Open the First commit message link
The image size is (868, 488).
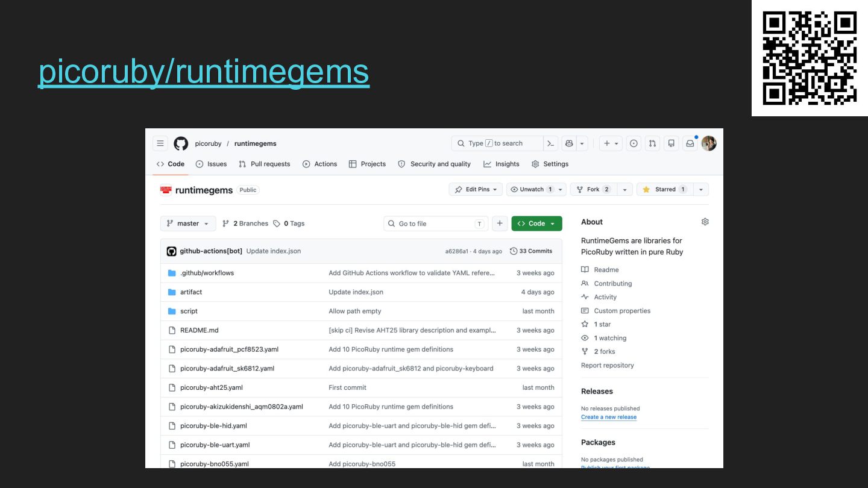click(347, 388)
